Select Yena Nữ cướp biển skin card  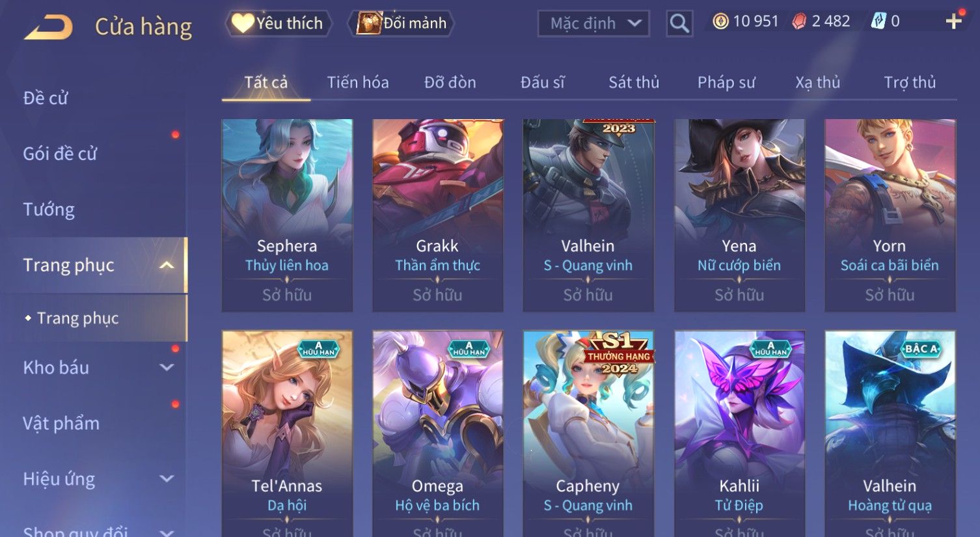(739, 215)
